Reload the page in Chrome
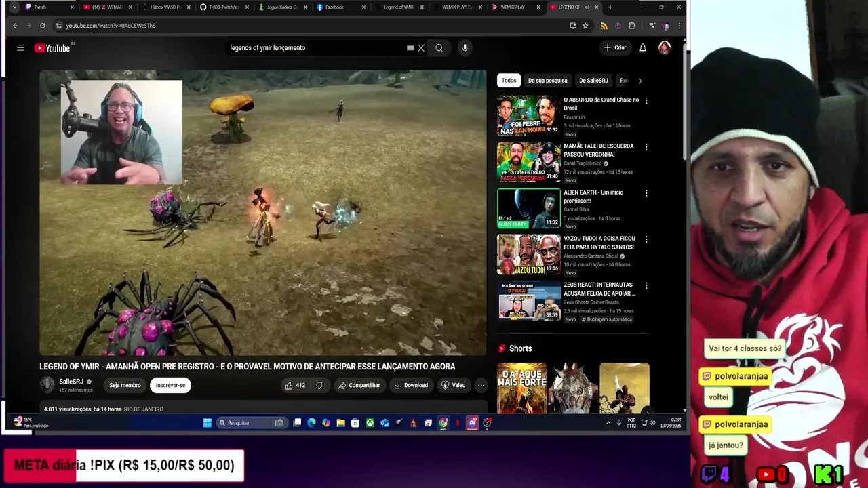The image size is (868, 488). 42,26
